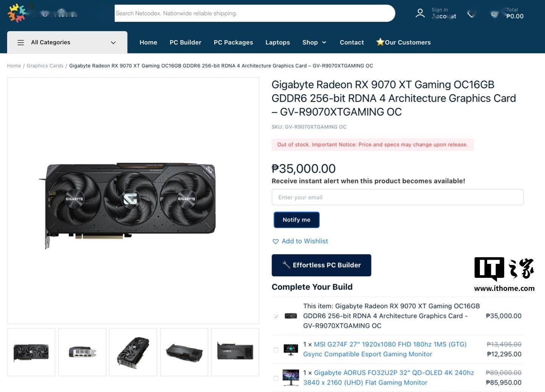Open the user account icon
Screen dimensions: 545x392
pos(420,13)
